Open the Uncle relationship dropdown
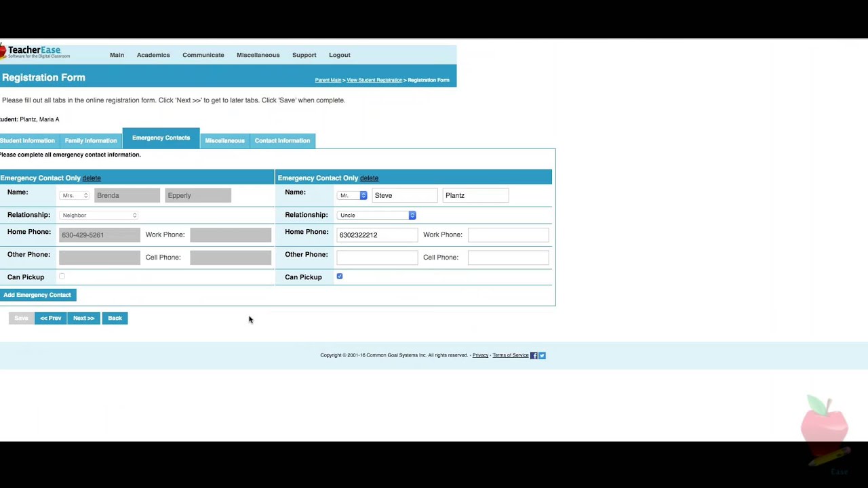868x488 pixels. click(376, 215)
